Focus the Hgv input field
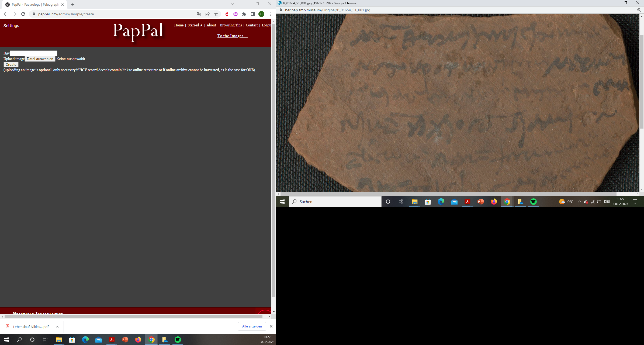The image size is (644, 345). (x=33, y=53)
